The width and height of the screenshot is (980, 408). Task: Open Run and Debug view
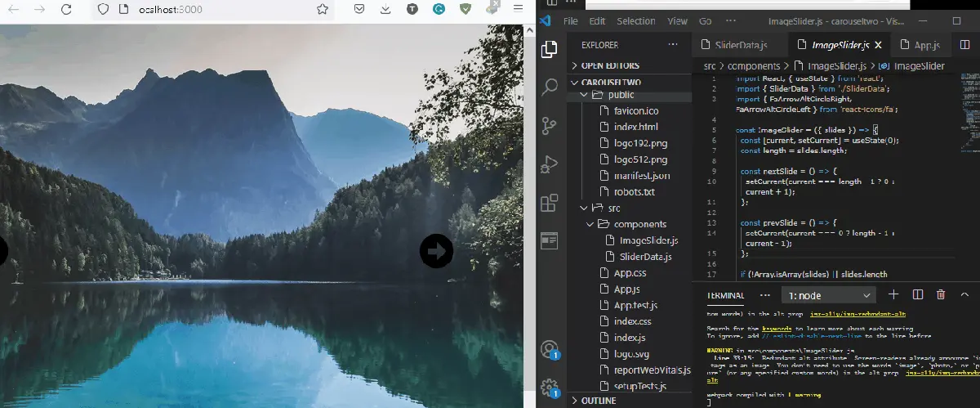tap(550, 164)
